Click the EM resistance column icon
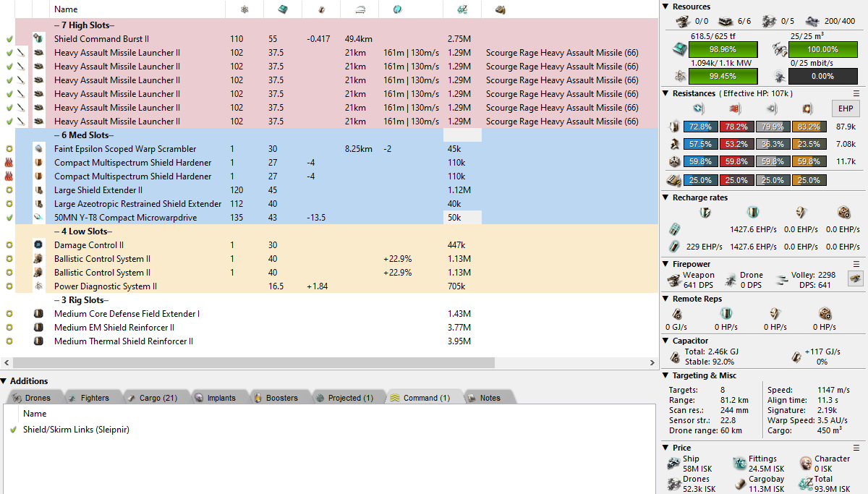This screenshot has height=494, width=868. point(698,108)
